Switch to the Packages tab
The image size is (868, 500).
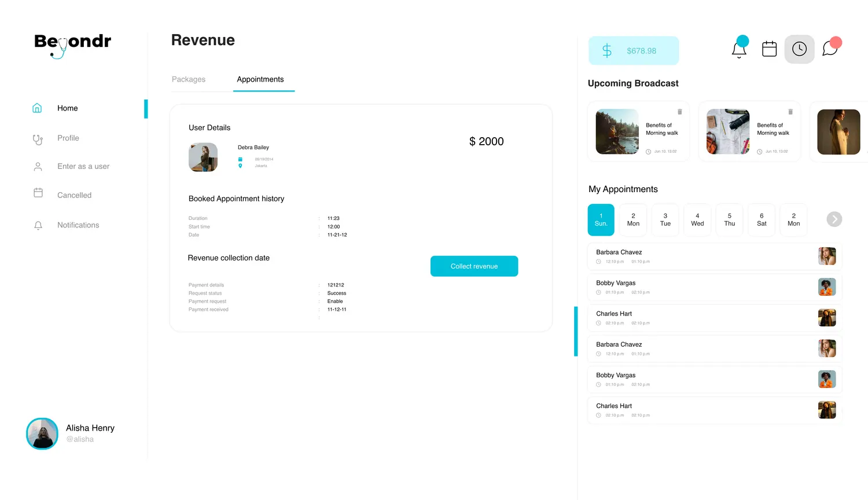189,79
